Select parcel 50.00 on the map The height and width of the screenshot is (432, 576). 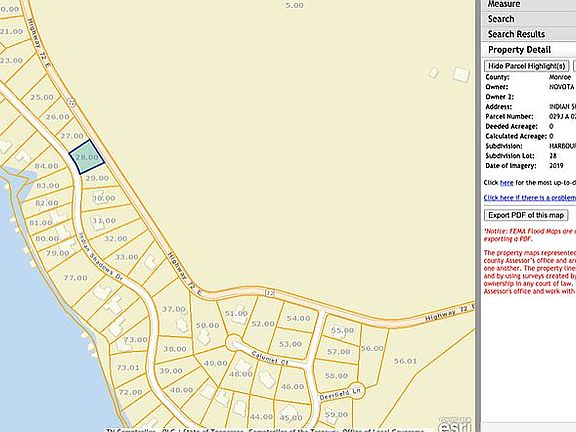click(x=207, y=325)
